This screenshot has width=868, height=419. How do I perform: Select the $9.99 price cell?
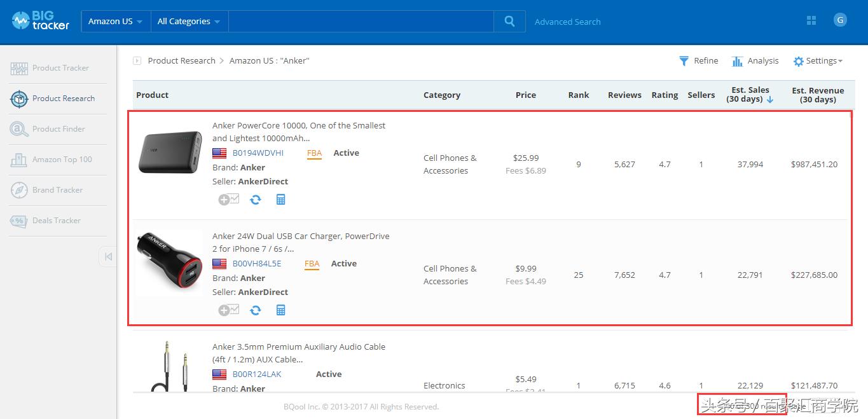point(525,269)
